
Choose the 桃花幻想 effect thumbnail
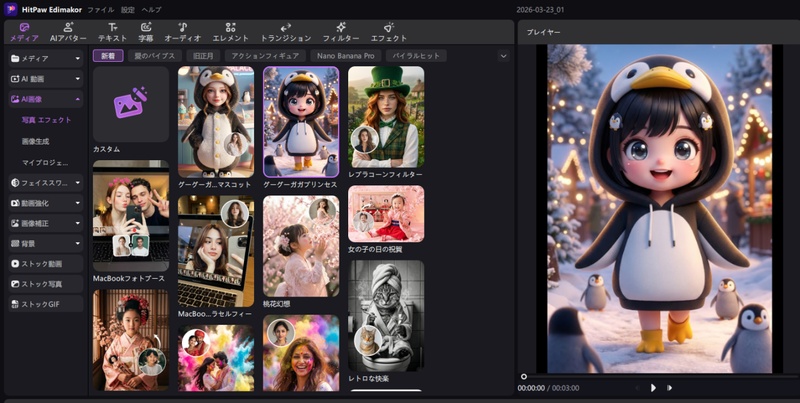click(x=301, y=246)
